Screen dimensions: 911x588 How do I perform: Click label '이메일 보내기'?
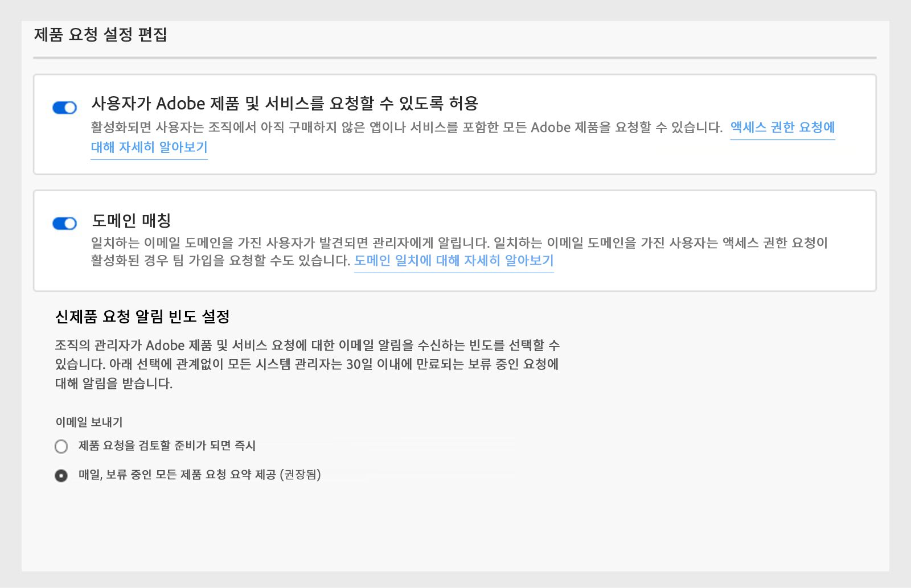click(89, 422)
